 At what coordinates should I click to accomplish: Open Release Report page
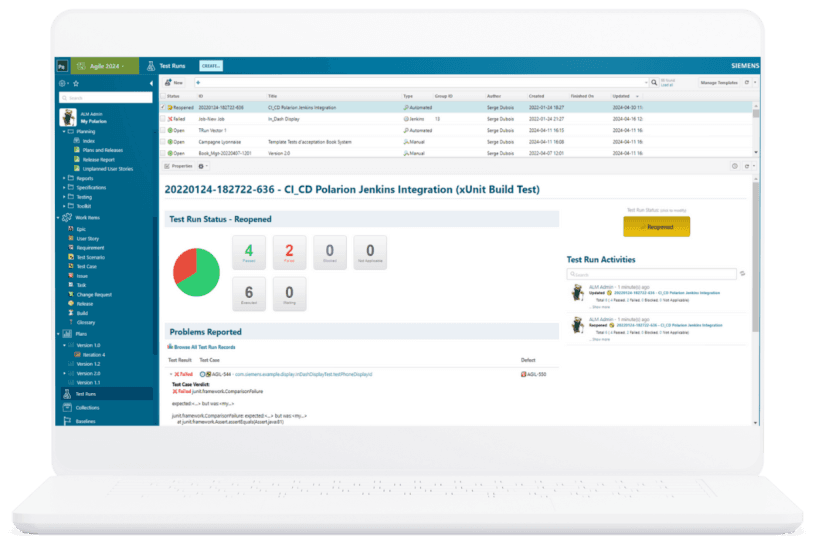(x=94, y=160)
